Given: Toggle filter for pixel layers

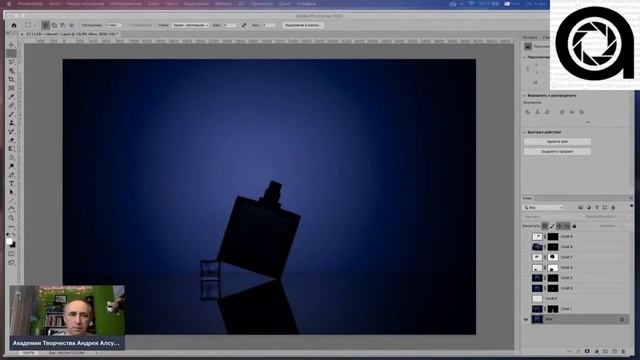Looking at the screenshot, I should [580, 208].
